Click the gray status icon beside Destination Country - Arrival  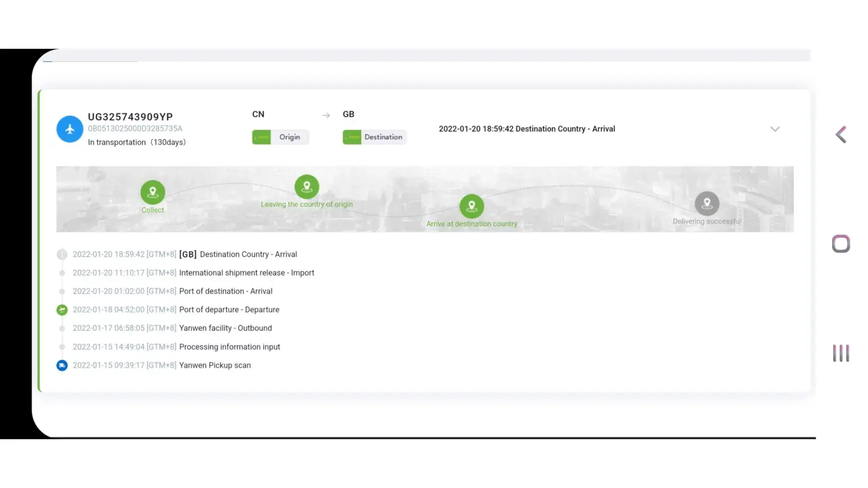pyautogui.click(x=62, y=254)
